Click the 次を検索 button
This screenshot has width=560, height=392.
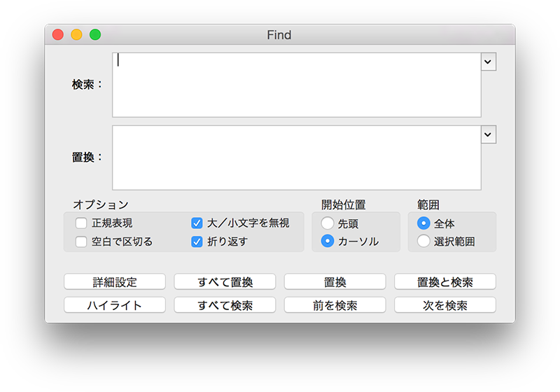click(445, 305)
